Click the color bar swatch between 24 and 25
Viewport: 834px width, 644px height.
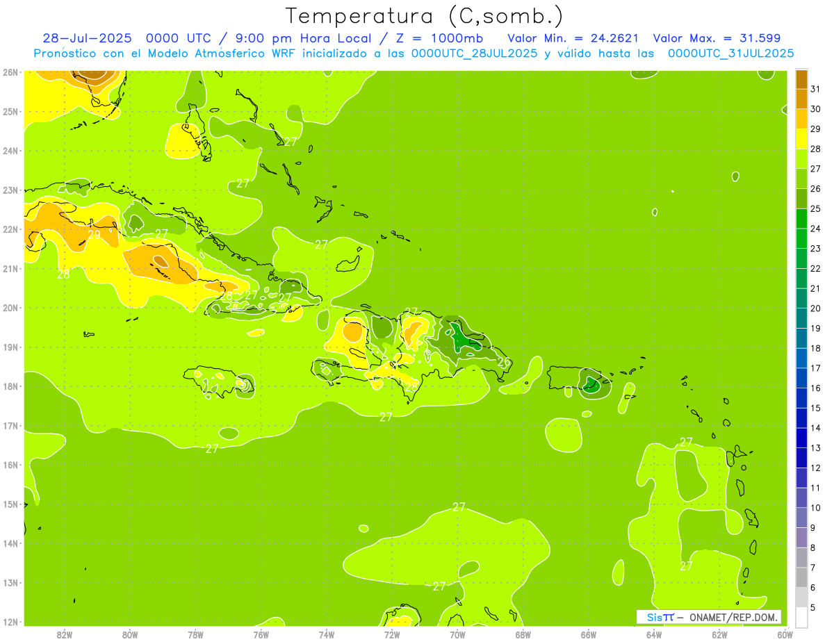[x=801, y=219]
